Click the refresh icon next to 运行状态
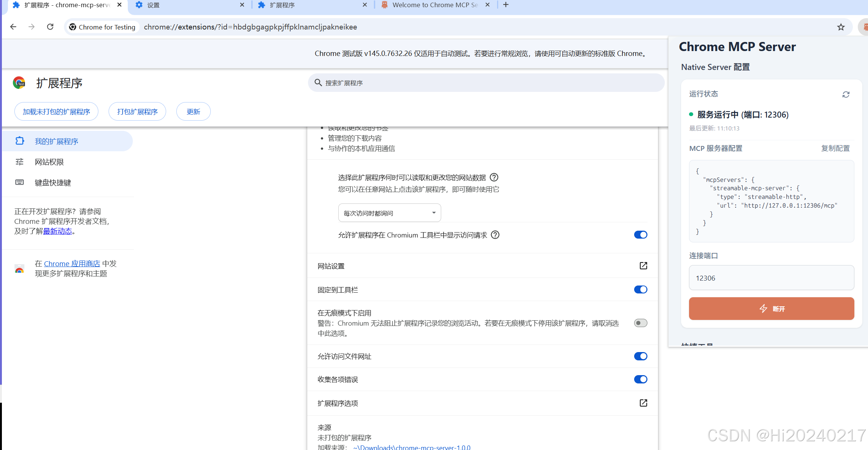The image size is (868, 450). point(846,94)
